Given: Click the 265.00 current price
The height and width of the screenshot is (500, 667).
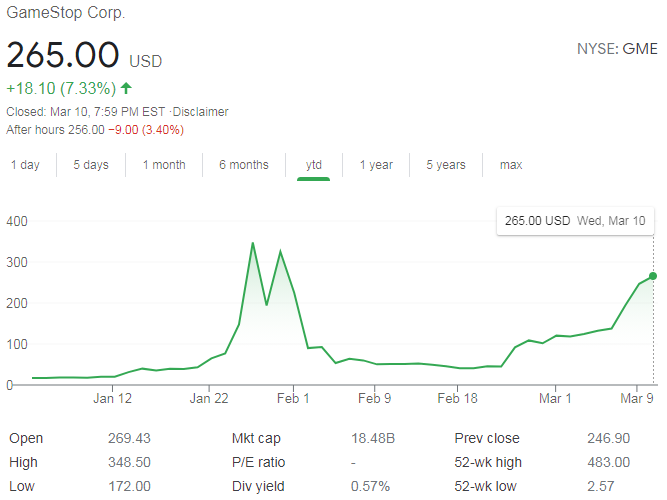Looking at the screenshot, I should 63,55.
